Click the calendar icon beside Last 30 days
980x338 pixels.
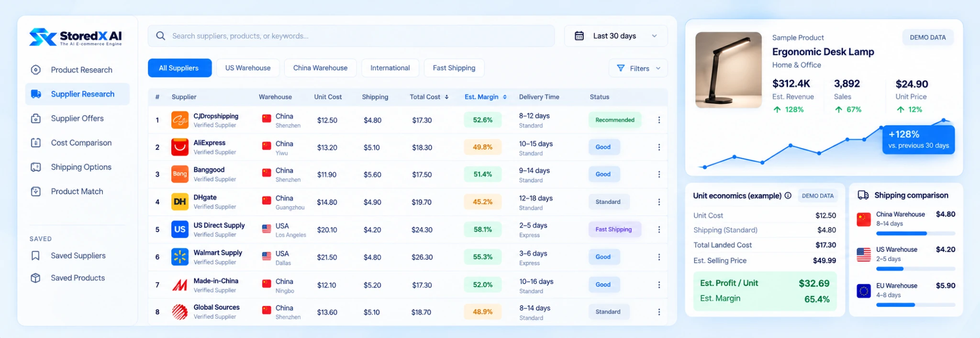579,36
